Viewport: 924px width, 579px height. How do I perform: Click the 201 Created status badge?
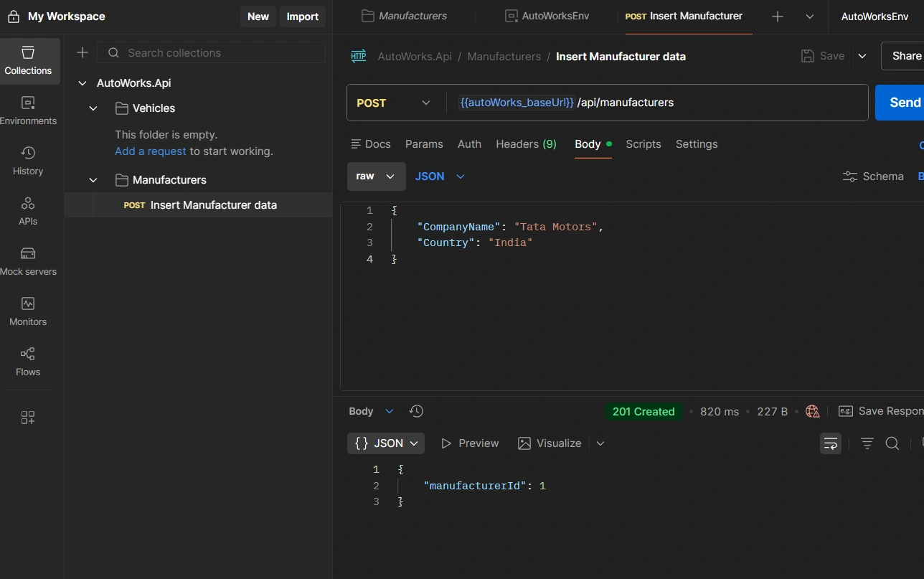coord(643,411)
